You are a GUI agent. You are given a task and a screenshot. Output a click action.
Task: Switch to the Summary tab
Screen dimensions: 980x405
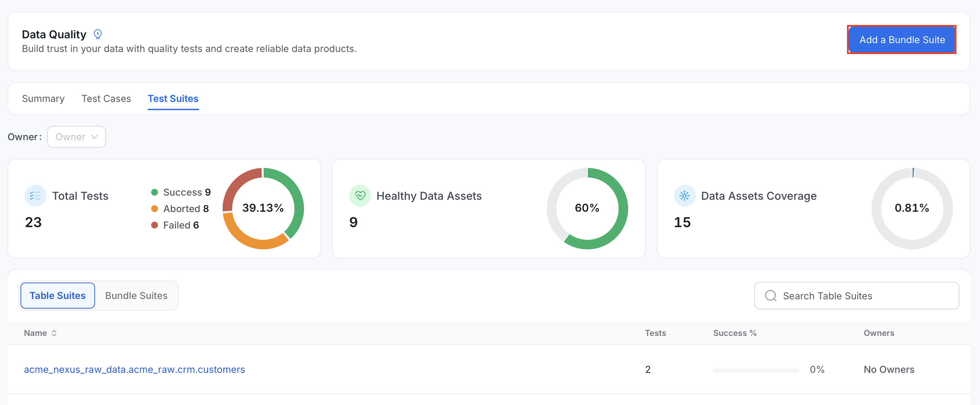coord(43,99)
